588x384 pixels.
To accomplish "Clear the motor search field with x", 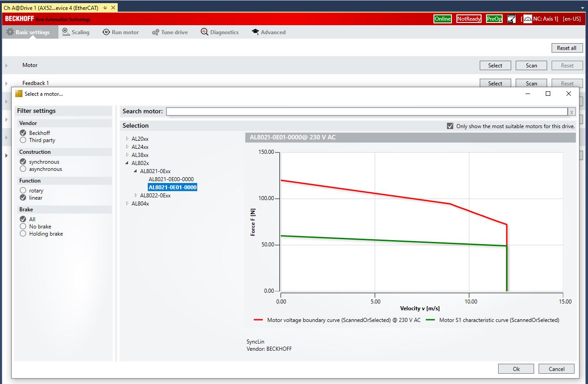I will click(x=571, y=112).
